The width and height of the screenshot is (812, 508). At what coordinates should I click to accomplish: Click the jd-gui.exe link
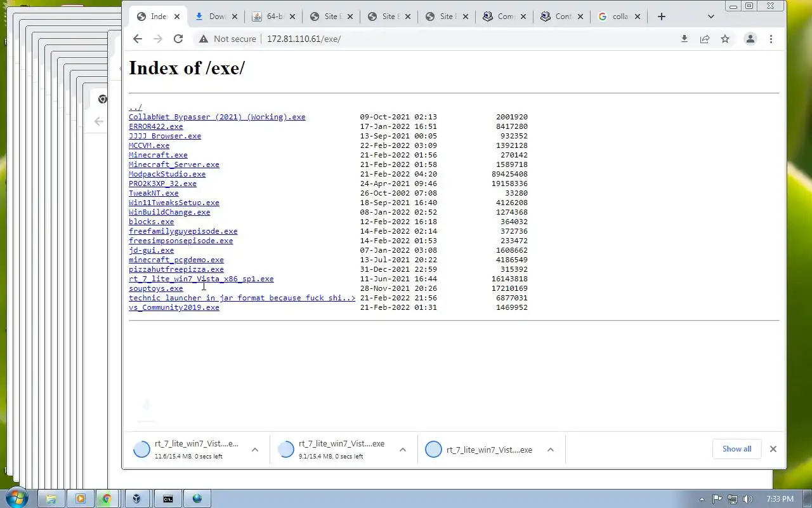151,250
